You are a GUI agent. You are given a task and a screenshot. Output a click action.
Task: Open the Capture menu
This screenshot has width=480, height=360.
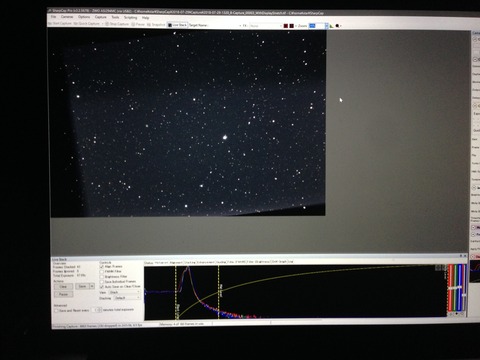100,17
